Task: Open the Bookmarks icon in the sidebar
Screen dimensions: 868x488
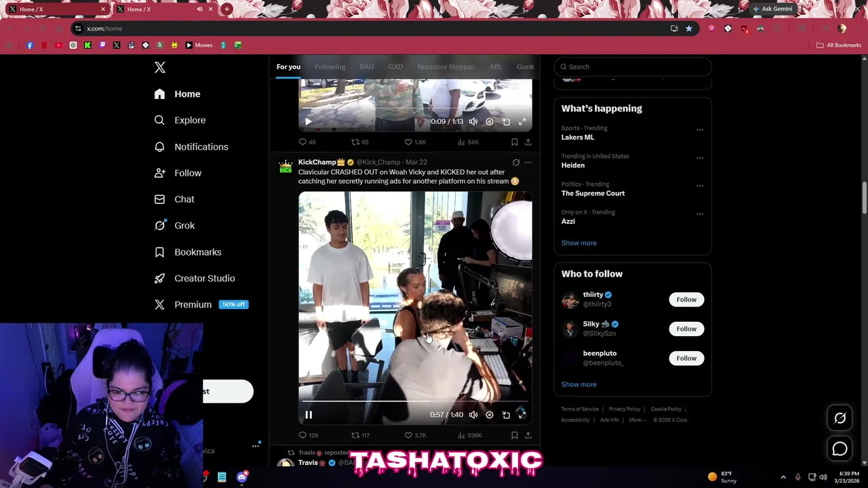Action: (x=159, y=252)
